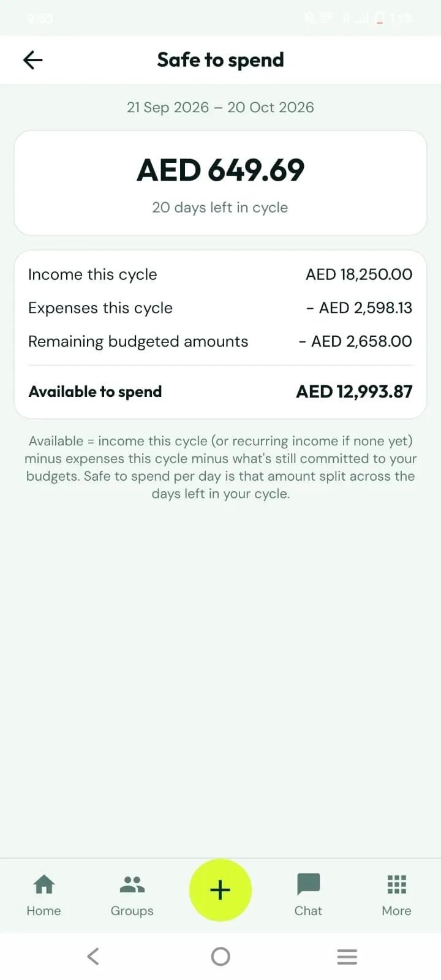The height and width of the screenshot is (980, 441).
Task: Tap the Income this cycle row
Action: click(x=221, y=274)
